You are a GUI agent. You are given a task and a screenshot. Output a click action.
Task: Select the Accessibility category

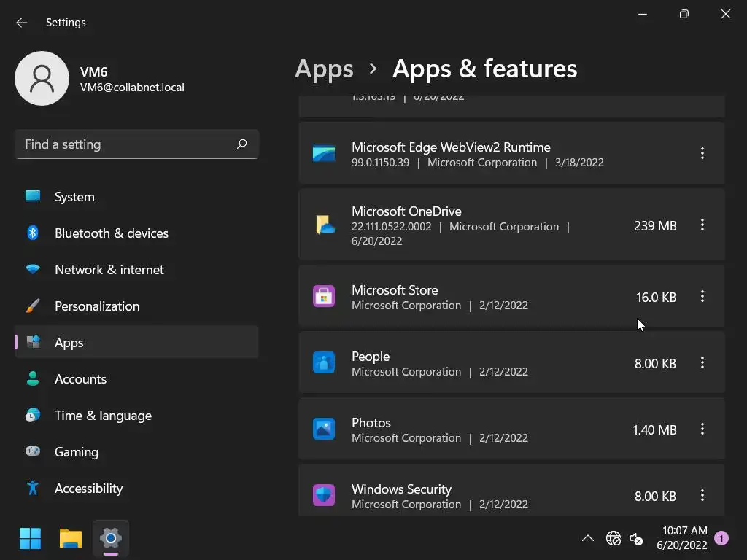(88, 489)
